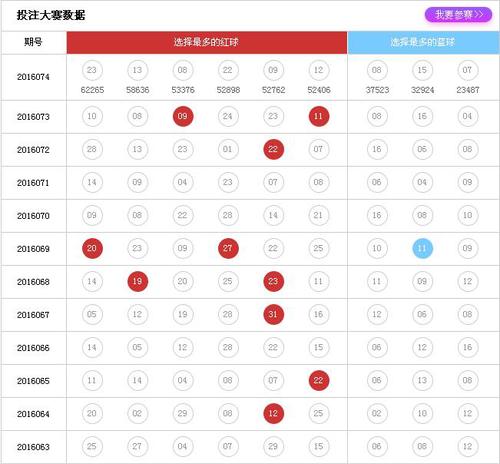Select the 选择最多的蓝球 header tab
500x464 pixels.
(x=423, y=42)
